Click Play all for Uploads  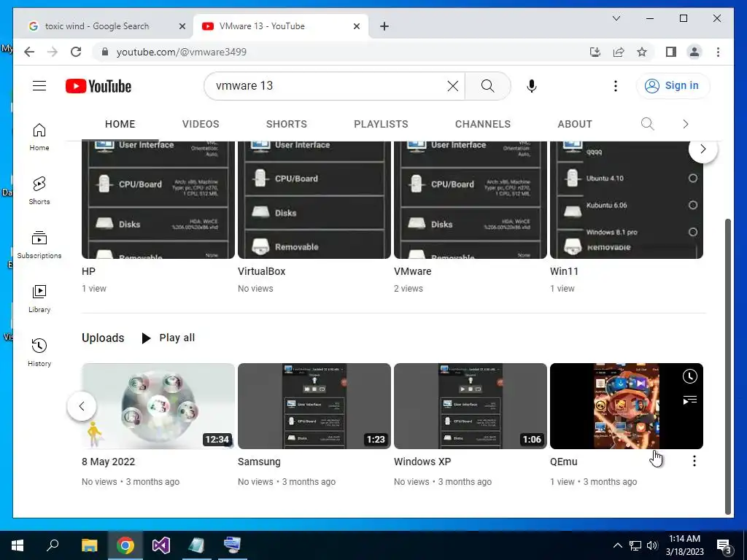coord(169,338)
